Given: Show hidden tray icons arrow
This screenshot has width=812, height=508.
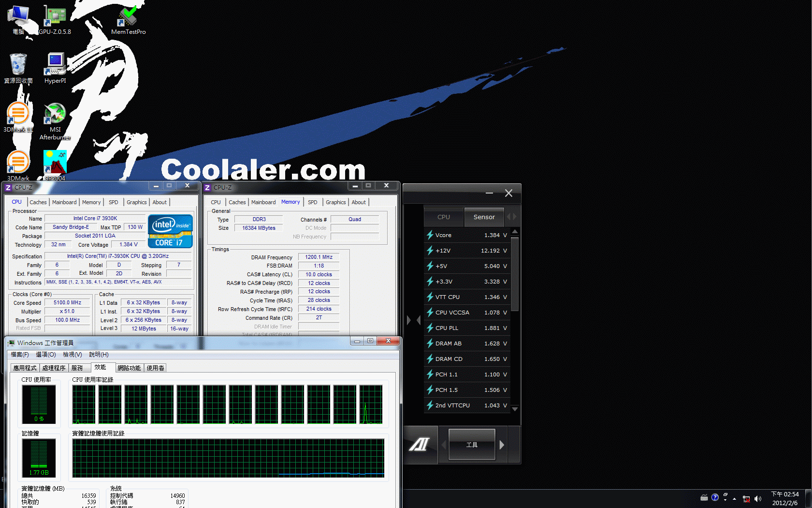Looking at the screenshot, I should click(x=734, y=498).
